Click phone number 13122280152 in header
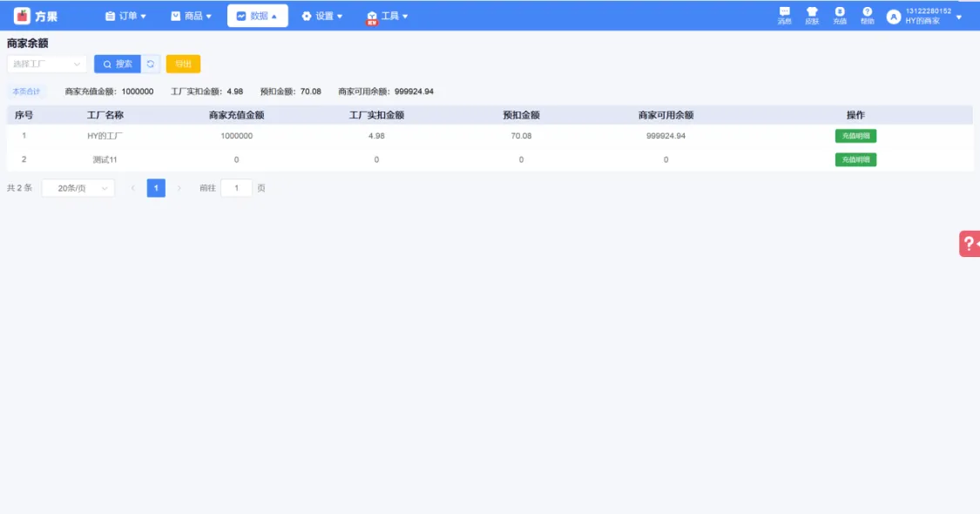Viewport: 980px width, 514px height. (x=928, y=11)
